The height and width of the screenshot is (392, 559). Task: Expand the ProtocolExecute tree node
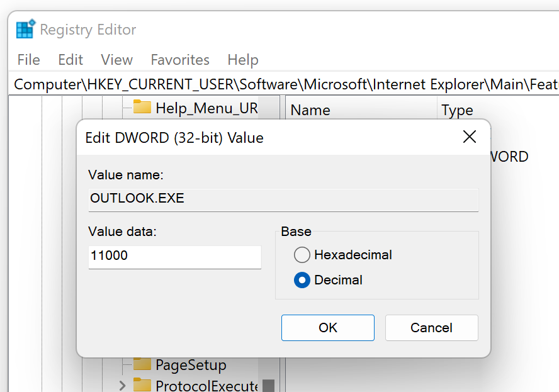(x=122, y=386)
